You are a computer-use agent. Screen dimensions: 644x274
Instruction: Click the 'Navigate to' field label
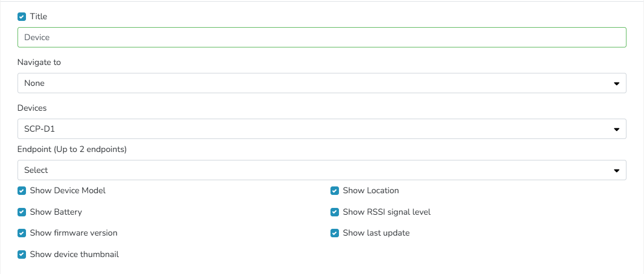click(39, 62)
